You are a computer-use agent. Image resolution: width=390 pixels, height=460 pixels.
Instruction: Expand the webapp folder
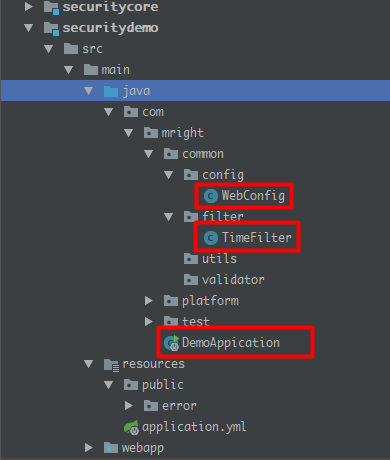89,448
